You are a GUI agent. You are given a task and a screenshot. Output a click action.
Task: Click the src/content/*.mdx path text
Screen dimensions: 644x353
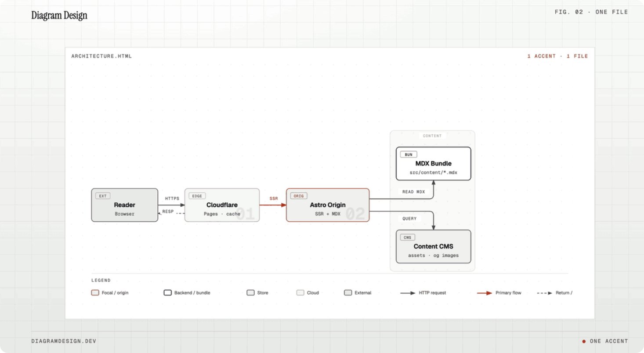coord(434,173)
